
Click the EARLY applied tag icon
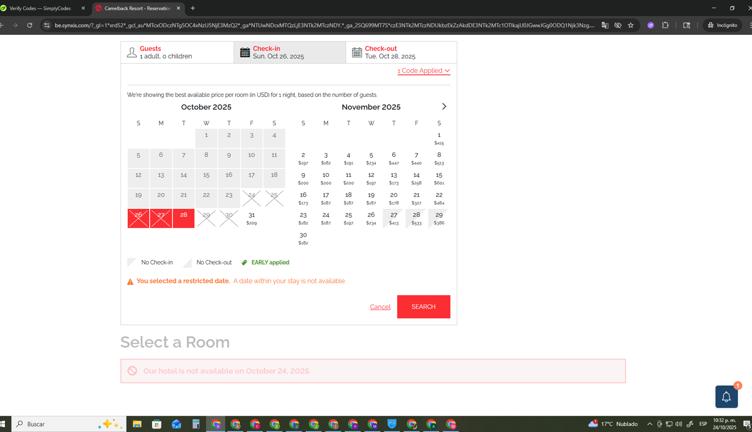tap(244, 263)
